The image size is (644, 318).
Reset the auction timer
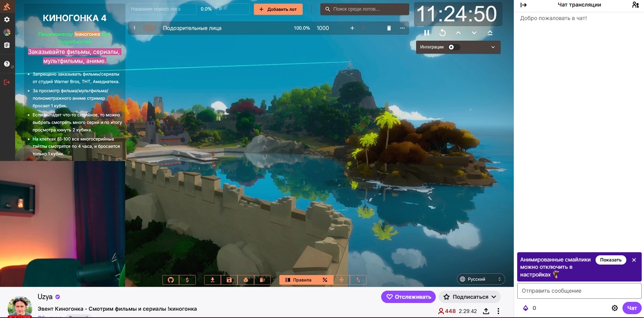pos(443,33)
